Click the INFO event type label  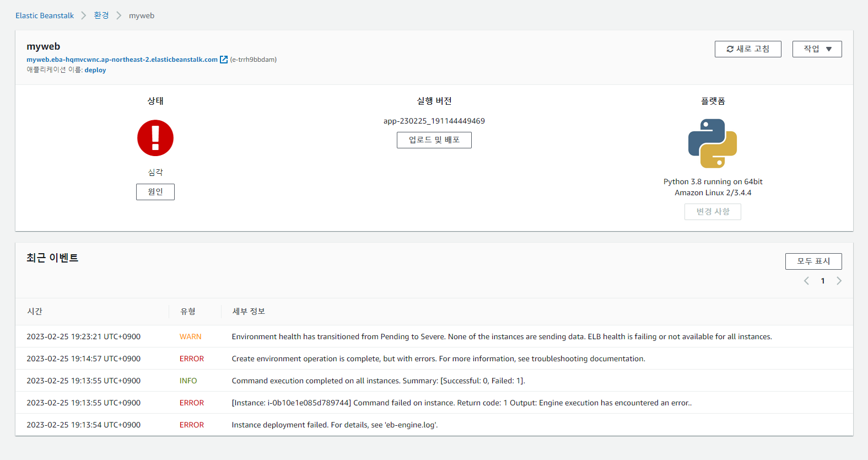point(188,381)
